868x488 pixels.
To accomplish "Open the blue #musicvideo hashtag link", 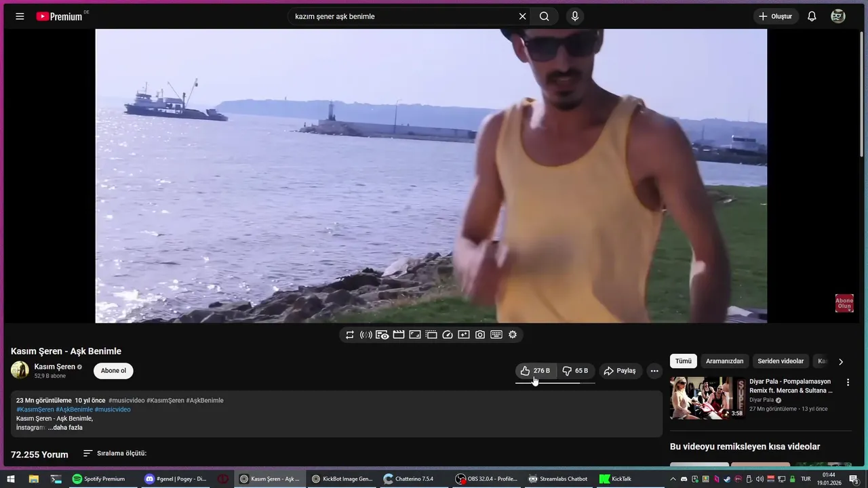I will (113, 409).
